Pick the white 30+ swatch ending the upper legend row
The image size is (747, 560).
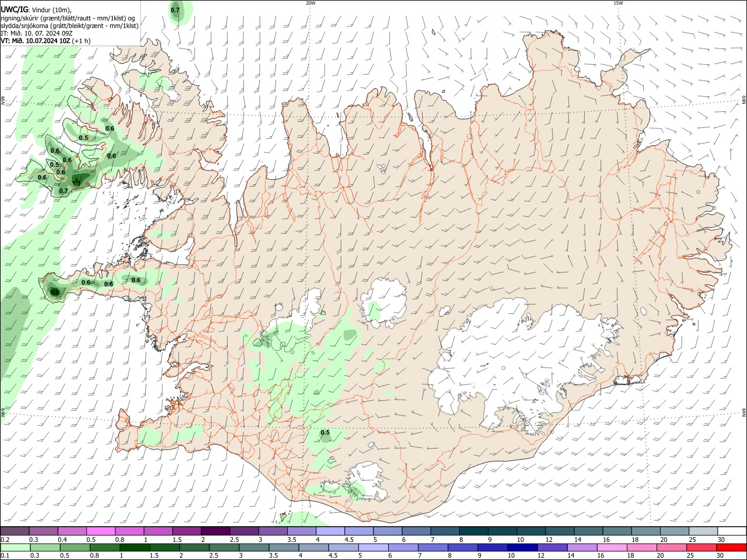click(x=732, y=531)
